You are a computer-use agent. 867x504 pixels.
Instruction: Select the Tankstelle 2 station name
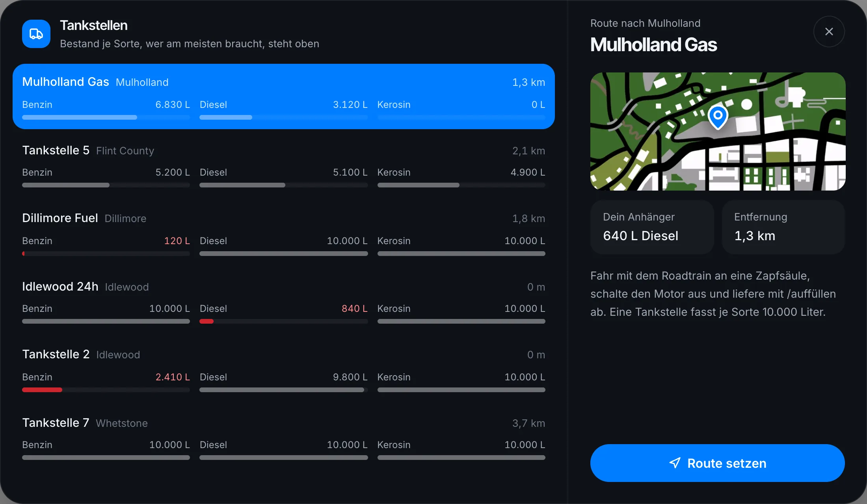[x=56, y=354]
